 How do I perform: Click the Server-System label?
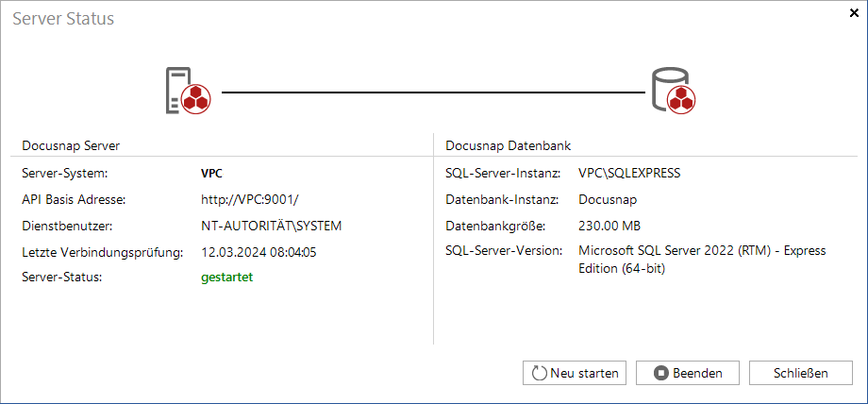click(64, 174)
